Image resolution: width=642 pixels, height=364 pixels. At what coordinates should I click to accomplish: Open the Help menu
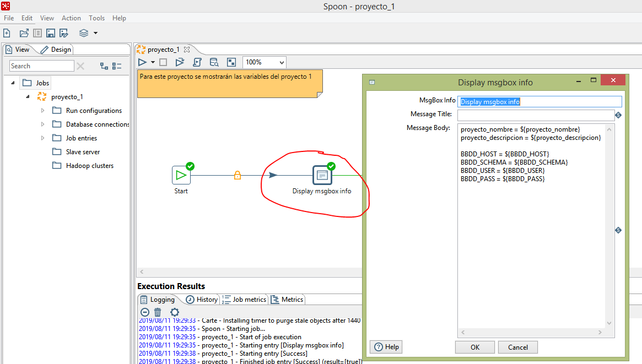coord(119,18)
